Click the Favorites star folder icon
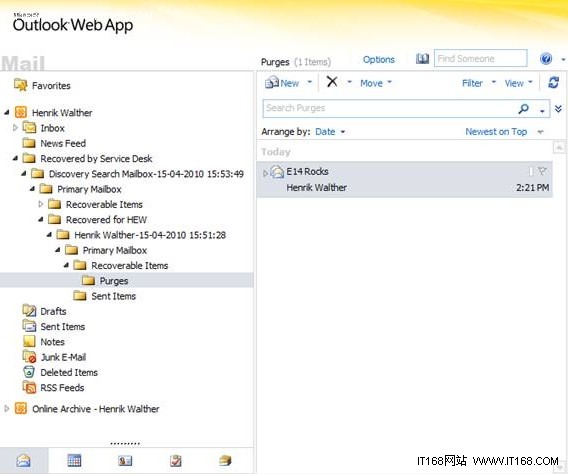This screenshot has height=474, width=568. click(x=21, y=85)
